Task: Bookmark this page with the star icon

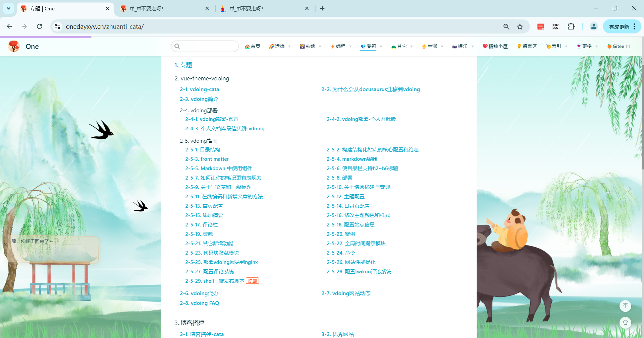Action: [x=520, y=26]
